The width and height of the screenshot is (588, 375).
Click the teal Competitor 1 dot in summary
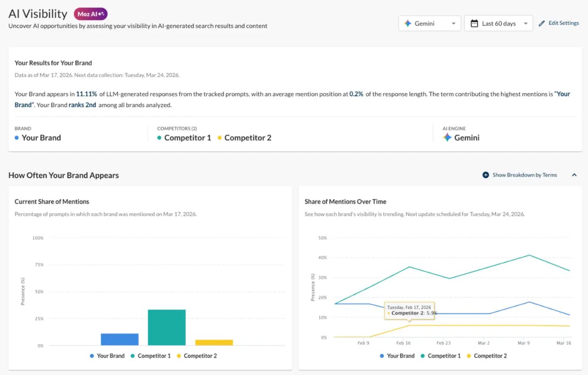click(x=159, y=138)
